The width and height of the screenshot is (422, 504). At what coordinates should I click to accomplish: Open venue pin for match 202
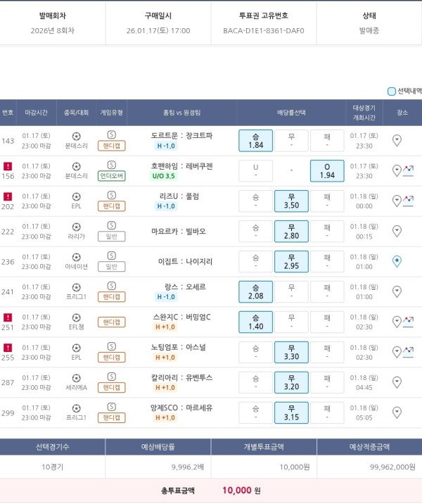397,201
